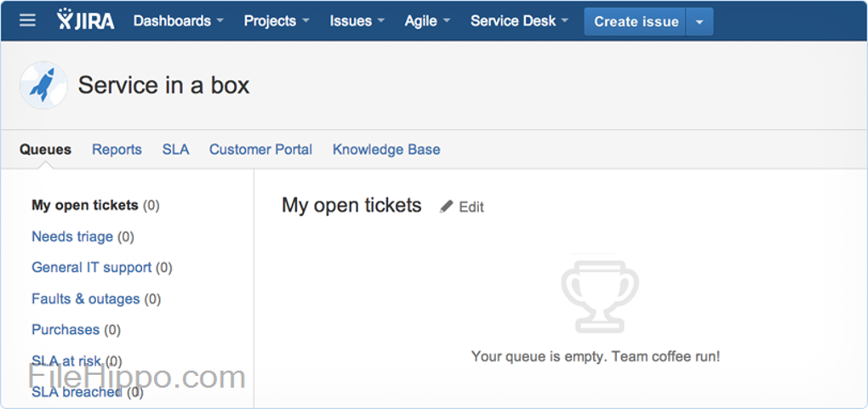The height and width of the screenshot is (409, 868).
Task: Open the Agile menu
Action: click(427, 21)
